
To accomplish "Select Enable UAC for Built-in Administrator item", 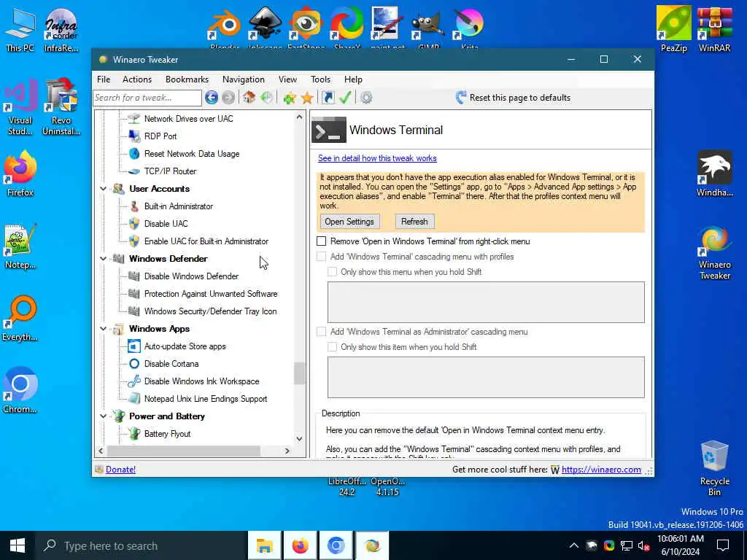I will [x=206, y=241].
